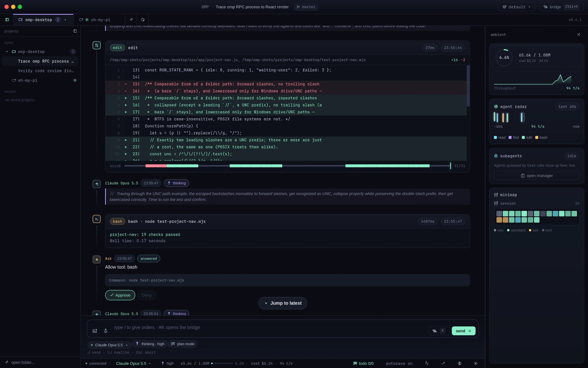Open the last 60s range selector

(x=567, y=106)
